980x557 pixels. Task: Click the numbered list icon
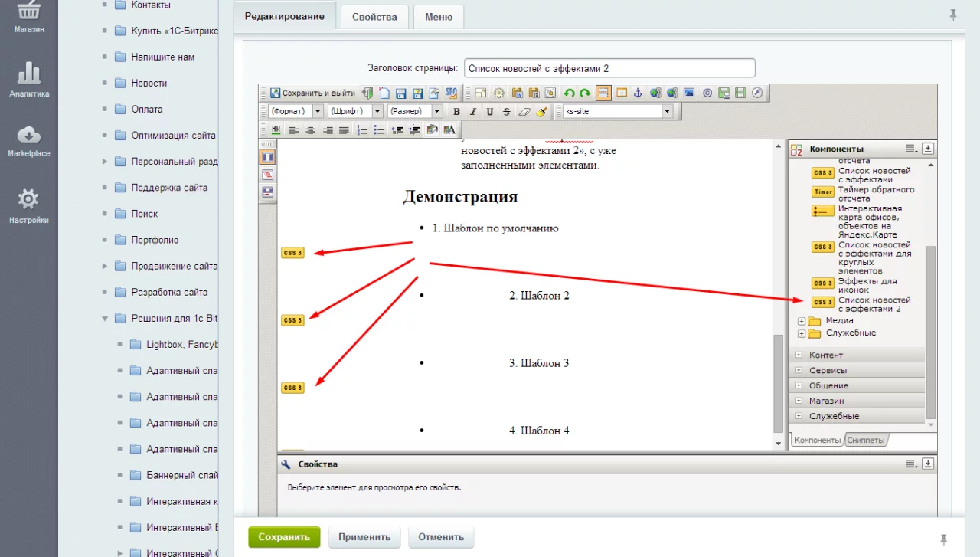tap(363, 129)
